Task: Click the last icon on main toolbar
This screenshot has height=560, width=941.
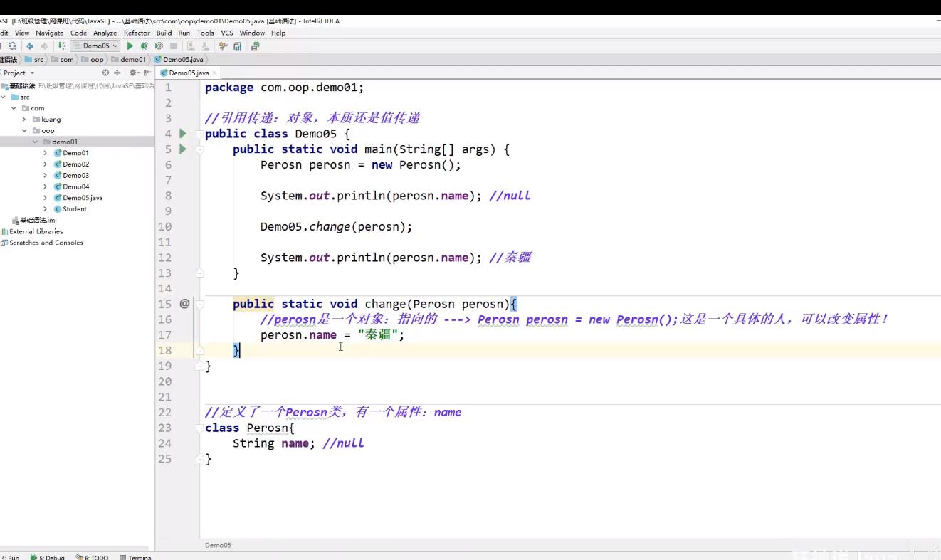Action: (x=255, y=46)
